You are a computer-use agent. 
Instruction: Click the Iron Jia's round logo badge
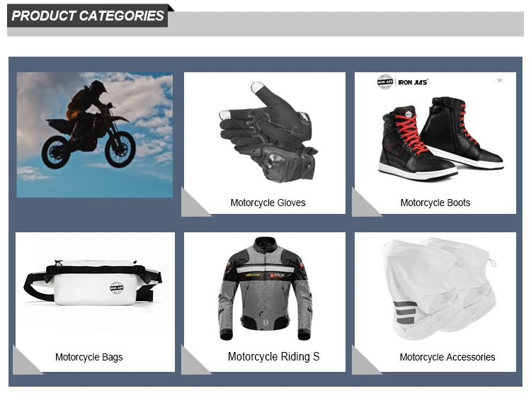click(x=385, y=82)
